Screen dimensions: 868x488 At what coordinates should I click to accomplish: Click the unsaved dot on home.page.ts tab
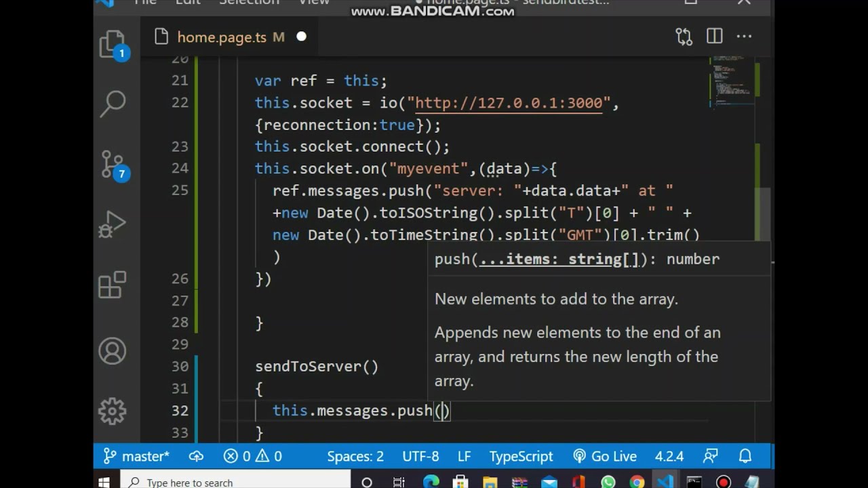pos(301,37)
